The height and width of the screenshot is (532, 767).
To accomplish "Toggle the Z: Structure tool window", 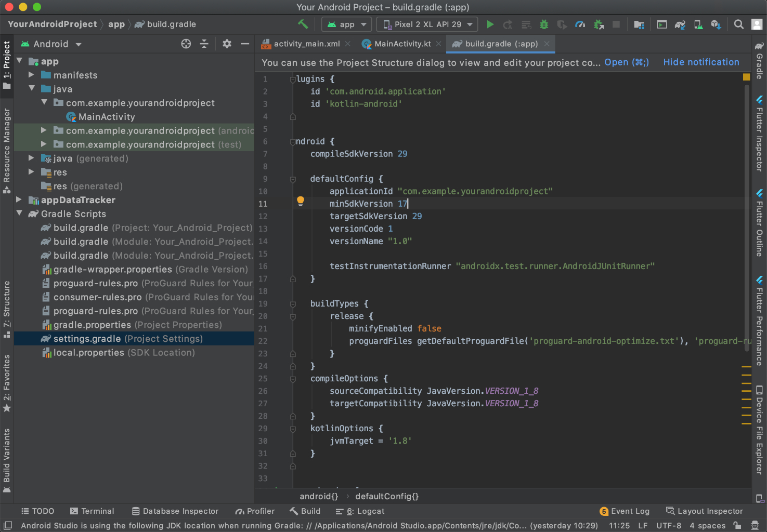I will click(7, 310).
